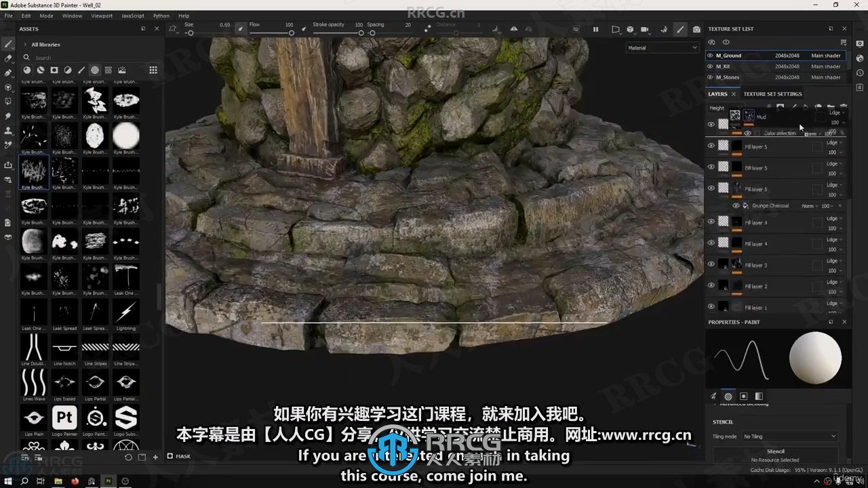Open Norm blend dropdown for Grunge Charcoal

click(808, 206)
